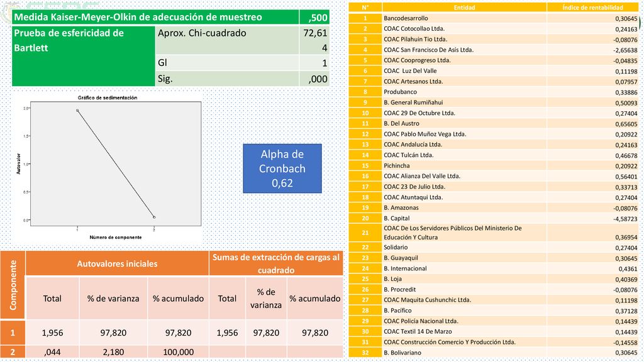
Task: Click the Aprox. Chi-cuadrado label
Action: 202,33
